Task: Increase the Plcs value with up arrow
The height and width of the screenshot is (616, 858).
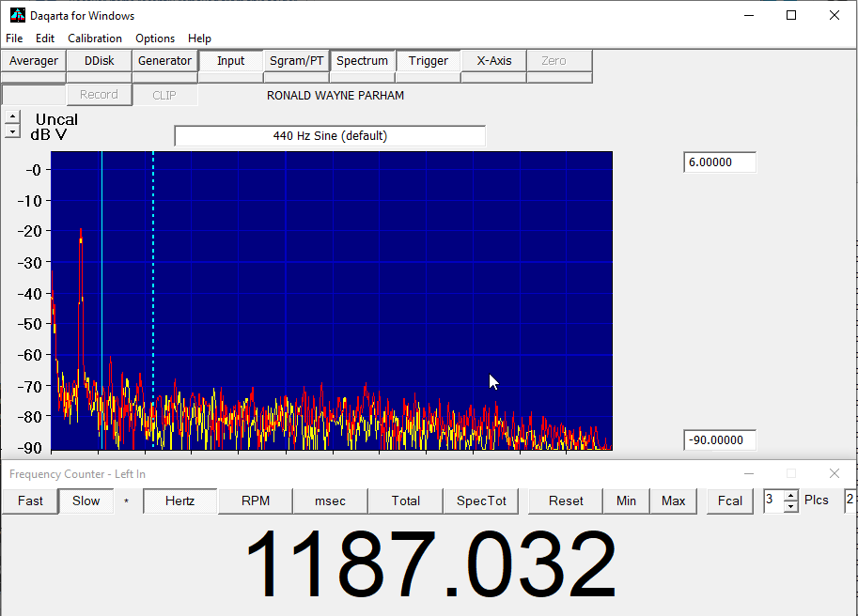Action: (x=790, y=496)
